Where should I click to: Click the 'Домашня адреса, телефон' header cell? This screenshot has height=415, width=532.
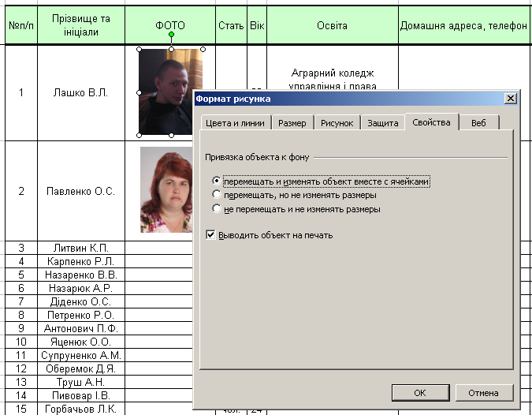463,25
